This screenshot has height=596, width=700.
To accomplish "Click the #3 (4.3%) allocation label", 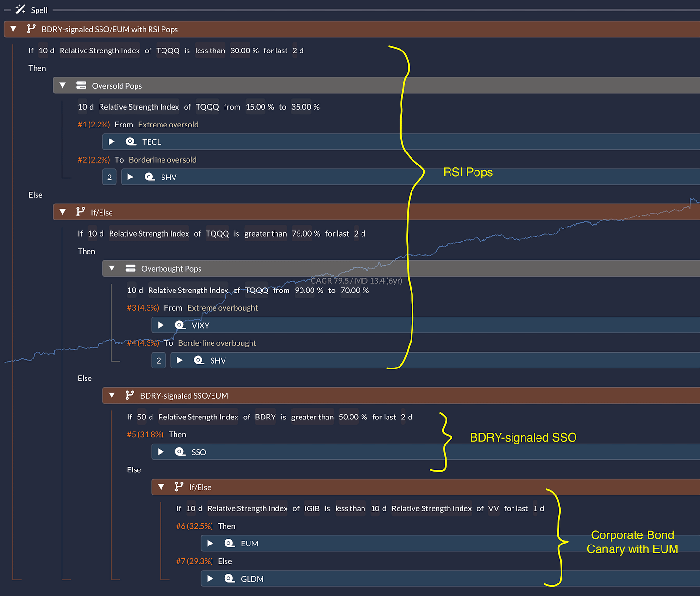I will coord(143,307).
